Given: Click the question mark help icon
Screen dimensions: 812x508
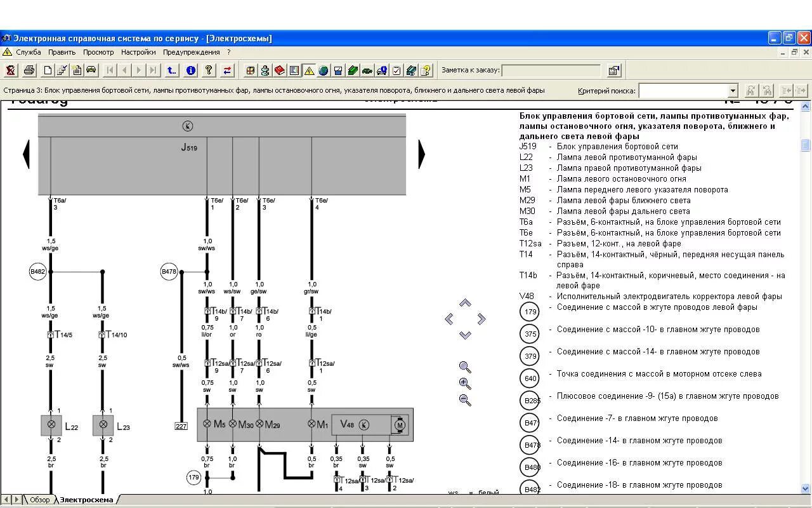Looking at the screenshot, I should 209,70.
